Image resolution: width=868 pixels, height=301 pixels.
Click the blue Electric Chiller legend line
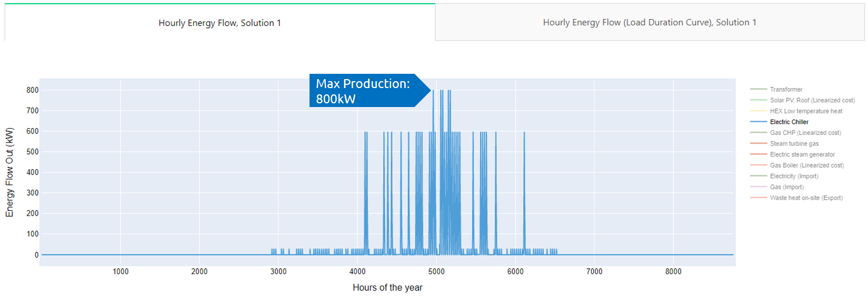coord(759,122)
